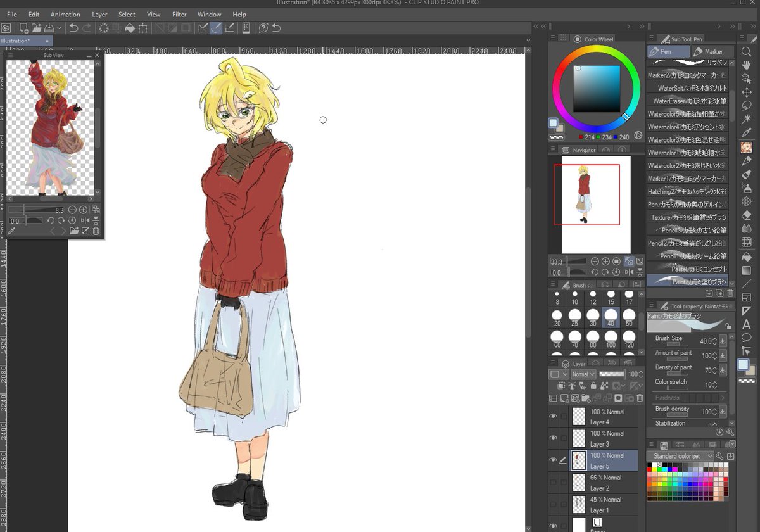Select brush size 40 preset
The width and height of the screenshot is (760, 532).
(x=611, y=318)
